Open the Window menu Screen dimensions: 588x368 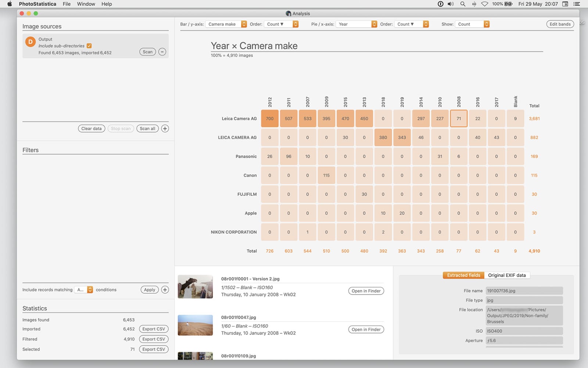coord(86,4)
